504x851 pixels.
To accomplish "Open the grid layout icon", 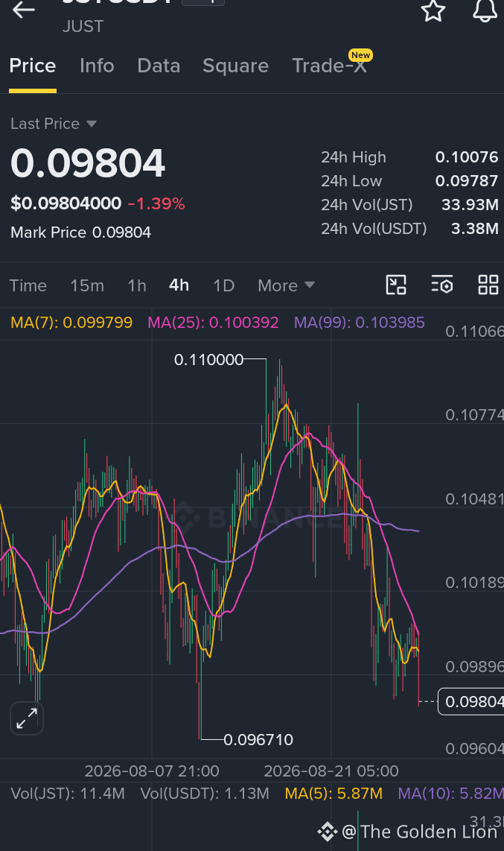I will pyautogui.click(x=488, y=285).
